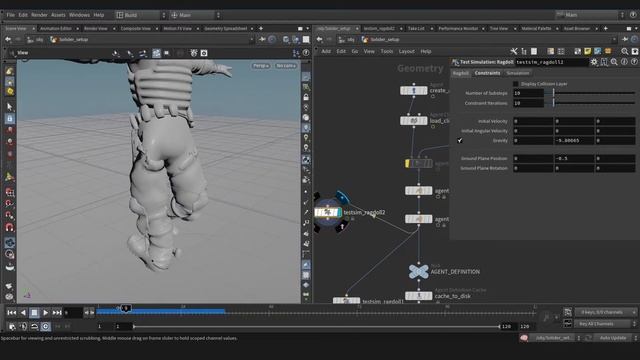Play the animation backward
Screen dimensions: 640x360
point(23,313)
